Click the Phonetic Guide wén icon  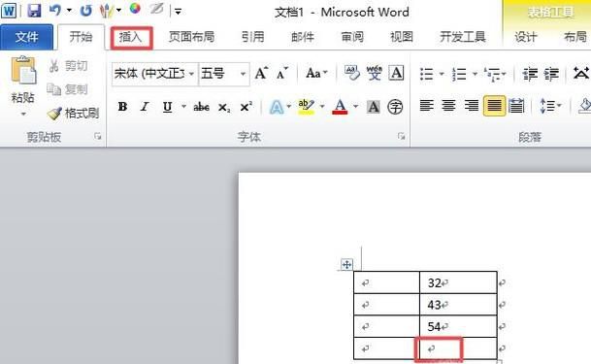pyautogui.click(x=375, y=73)
